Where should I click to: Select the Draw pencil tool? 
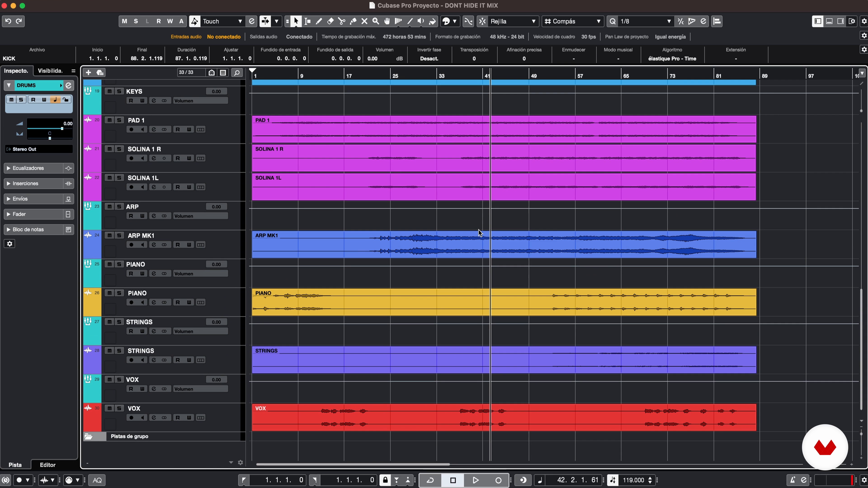point(319,21)
